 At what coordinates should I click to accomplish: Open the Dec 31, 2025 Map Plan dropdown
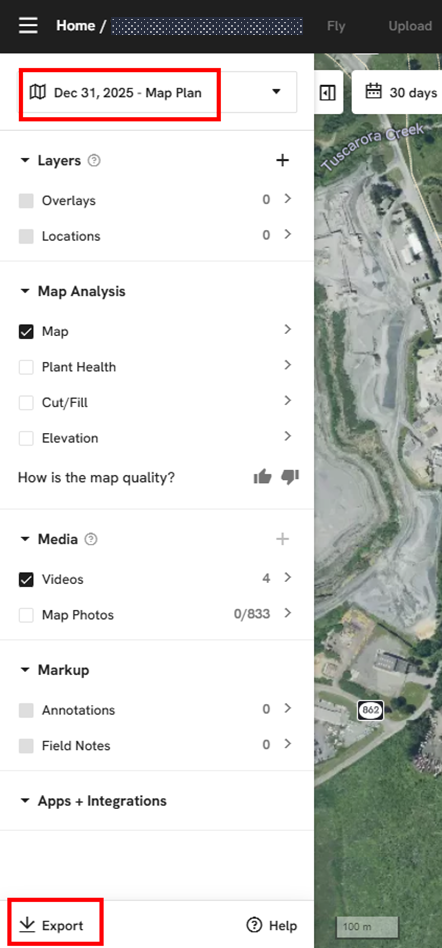157,93
